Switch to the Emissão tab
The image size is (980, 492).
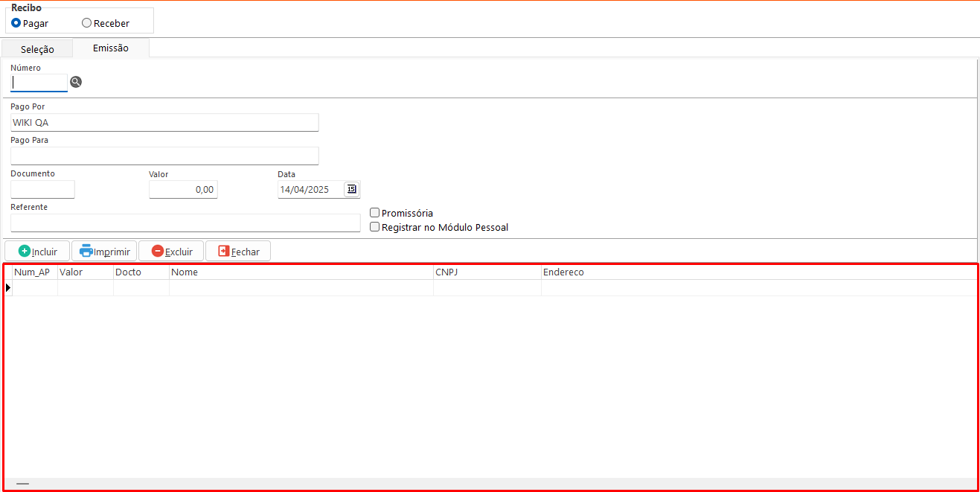pos(111,48)
